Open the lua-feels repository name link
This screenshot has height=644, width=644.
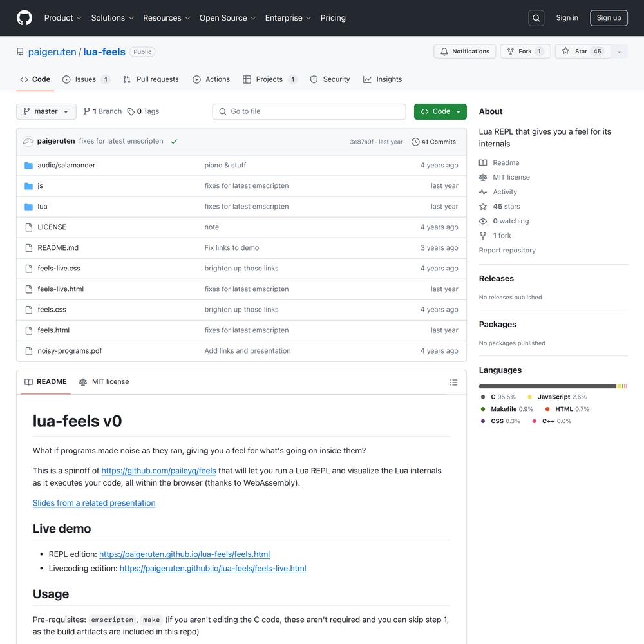click(104, 52)
